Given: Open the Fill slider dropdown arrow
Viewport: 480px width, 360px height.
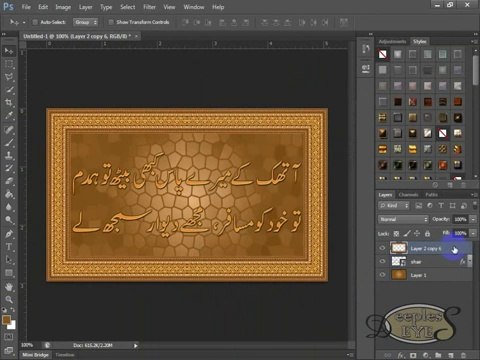Looking at the screenshot, I should (x=473, y=233).
